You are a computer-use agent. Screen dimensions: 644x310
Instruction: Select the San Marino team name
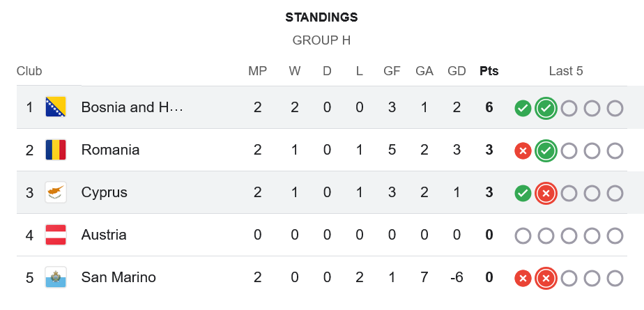tap(118, 277)
